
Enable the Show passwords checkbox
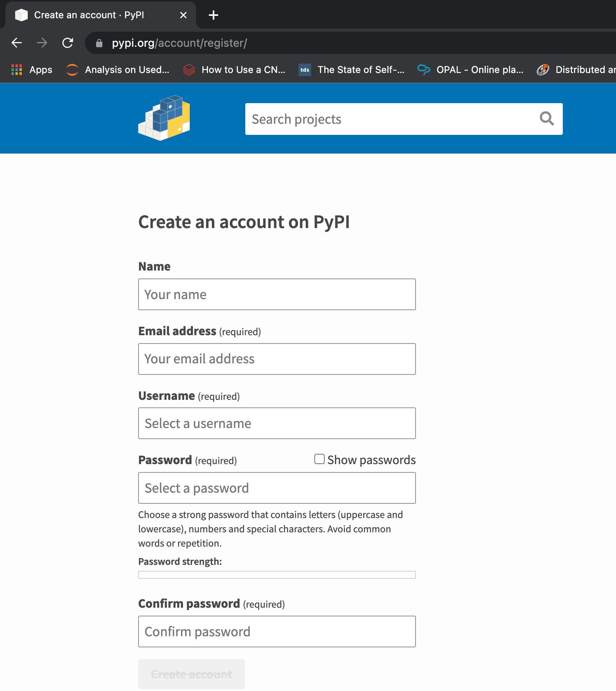[x=320, y=459]
